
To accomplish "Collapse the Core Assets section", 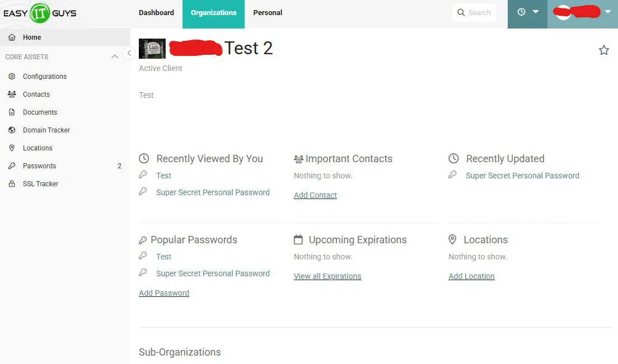I will 115,57.
